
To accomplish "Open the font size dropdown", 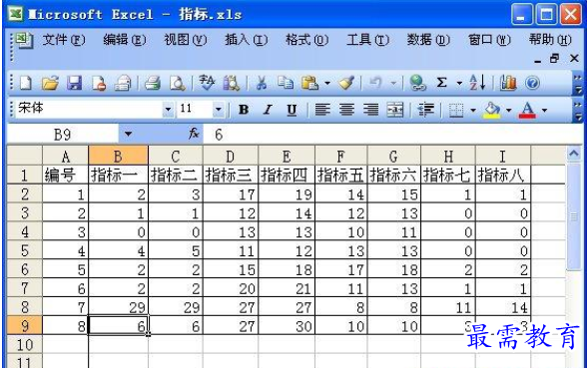I will (219, 110).
